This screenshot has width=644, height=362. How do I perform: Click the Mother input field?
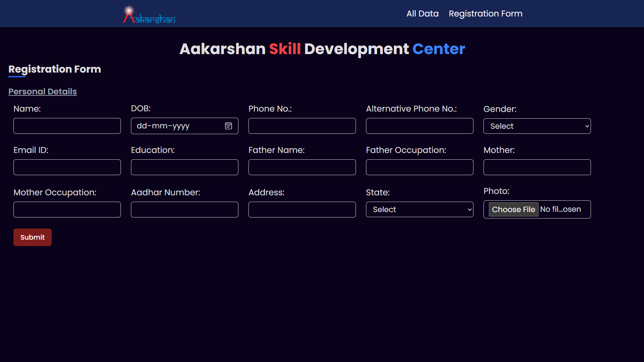[x=537, y=167]
